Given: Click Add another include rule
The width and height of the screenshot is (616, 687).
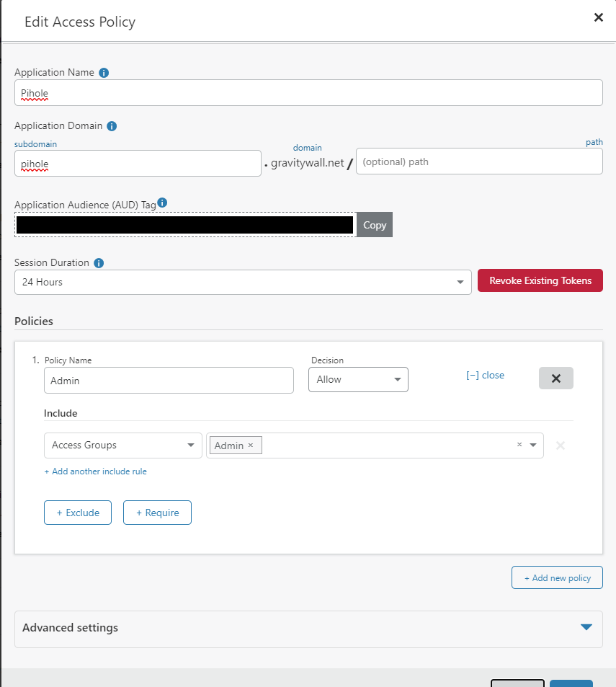Looking at the screenshot, I should (95, 471).
